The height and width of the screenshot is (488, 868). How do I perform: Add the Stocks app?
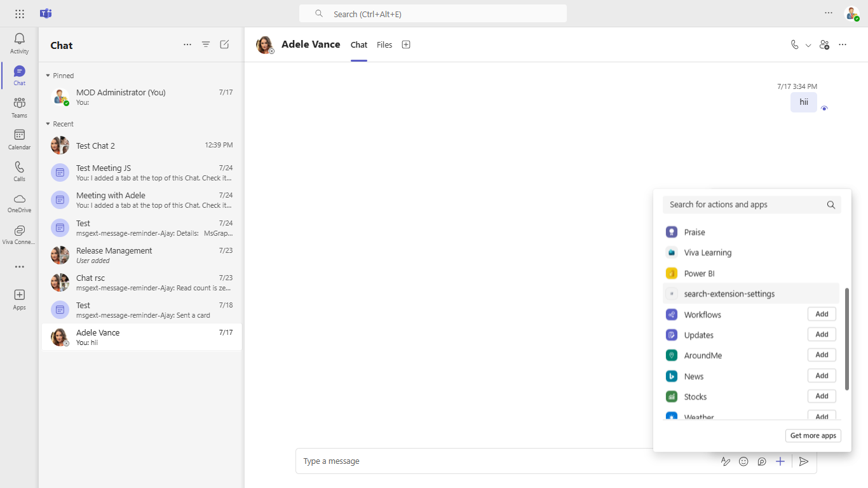[822, 396]
